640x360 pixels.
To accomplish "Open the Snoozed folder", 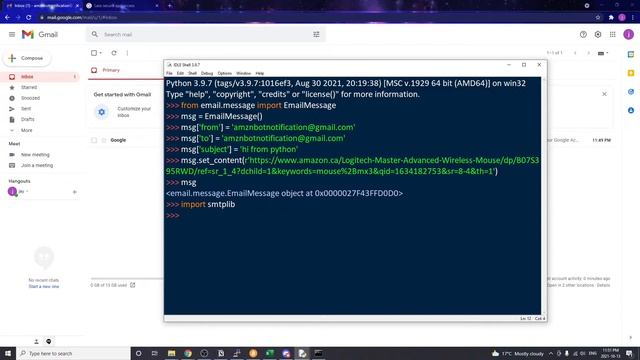I will 30,98.
